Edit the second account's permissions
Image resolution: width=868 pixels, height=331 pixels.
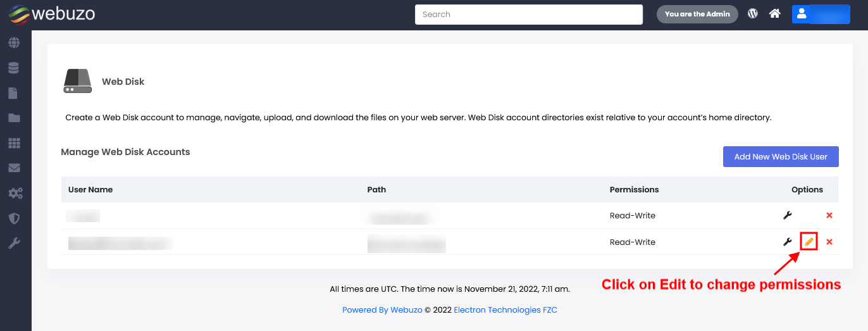click(x=809, y=242)
